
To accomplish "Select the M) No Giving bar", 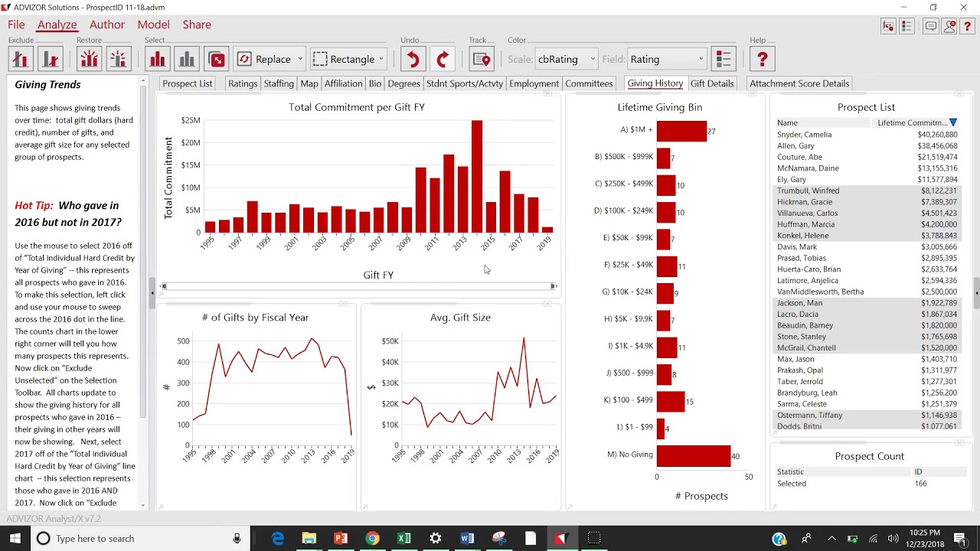I will (x=694, y=455).
